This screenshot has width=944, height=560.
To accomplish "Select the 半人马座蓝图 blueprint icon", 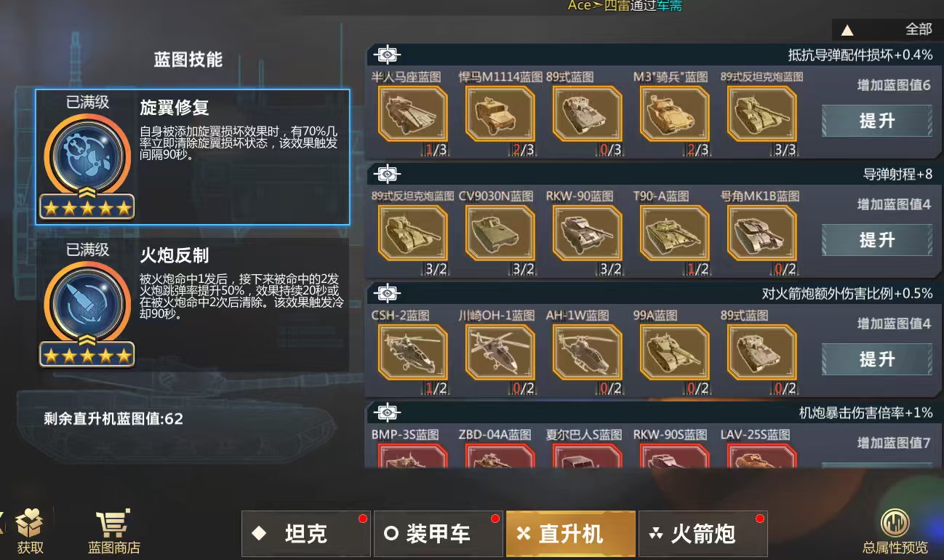I will point(412,113).
